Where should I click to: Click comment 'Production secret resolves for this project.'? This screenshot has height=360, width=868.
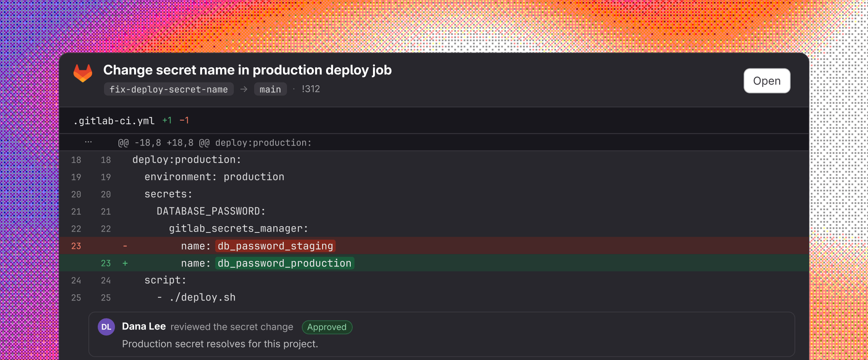pos(220,344)
